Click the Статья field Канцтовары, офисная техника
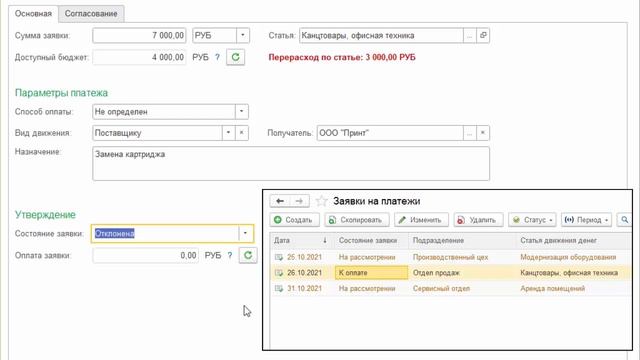640x360 pixels. tap(381, 36)
